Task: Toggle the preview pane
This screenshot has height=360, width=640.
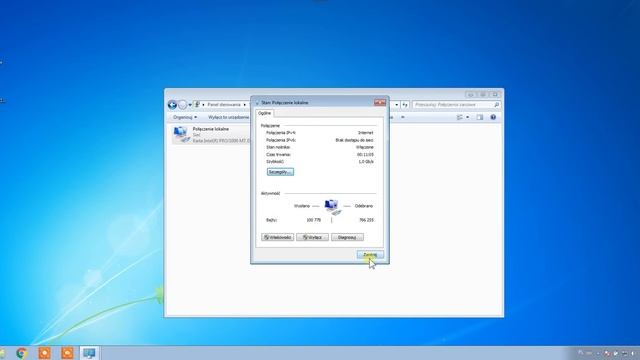Action: [x=480, y=117]
